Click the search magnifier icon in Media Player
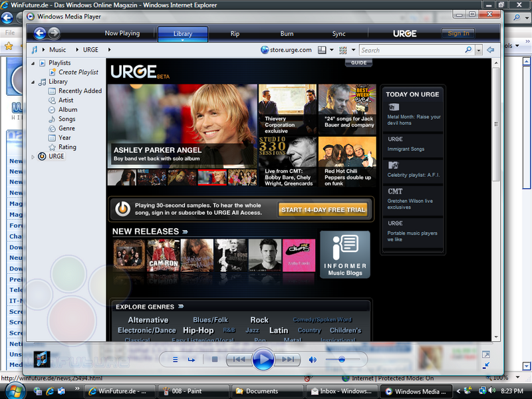This screenshot has width=532, height=399. tap(468, 50)
